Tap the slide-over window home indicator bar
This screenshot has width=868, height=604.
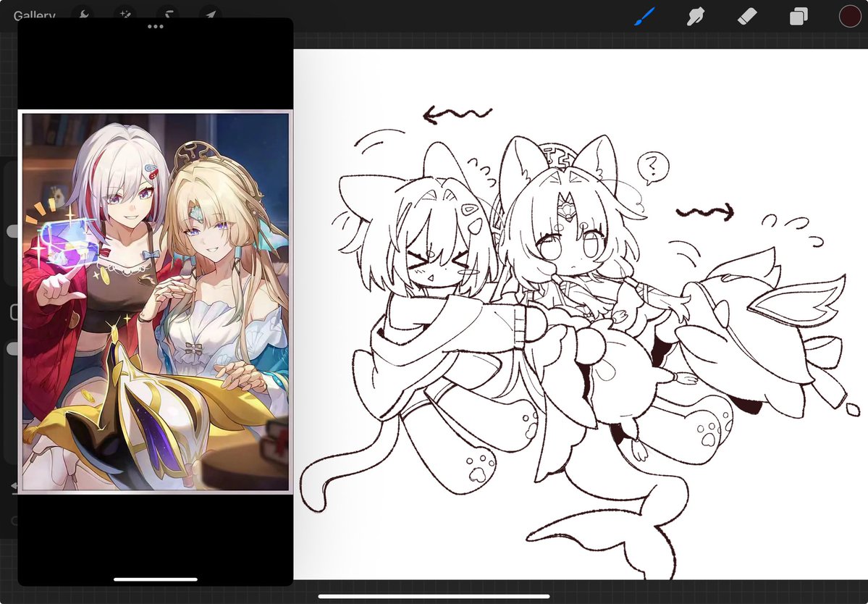pos(156,579)
